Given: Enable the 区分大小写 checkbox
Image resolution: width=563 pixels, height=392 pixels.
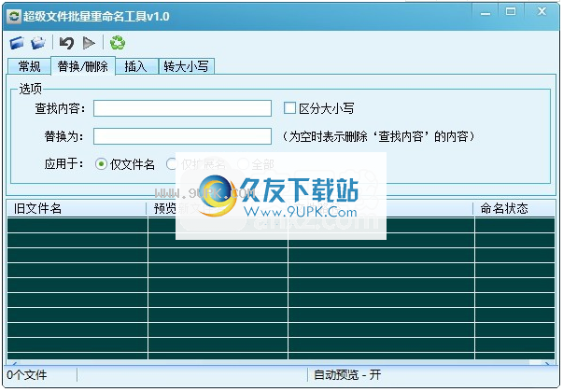Looking at the screenshot, I should [x=289, y=108].
